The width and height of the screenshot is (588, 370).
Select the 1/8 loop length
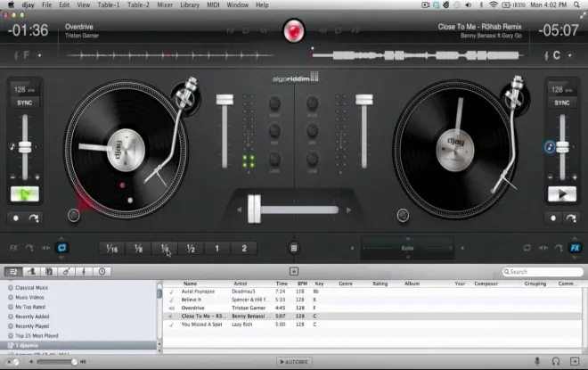[x=138, y=249]
